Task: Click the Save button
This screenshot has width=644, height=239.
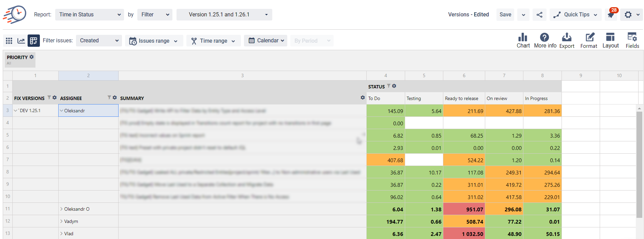Action: [x=505, y=15]
